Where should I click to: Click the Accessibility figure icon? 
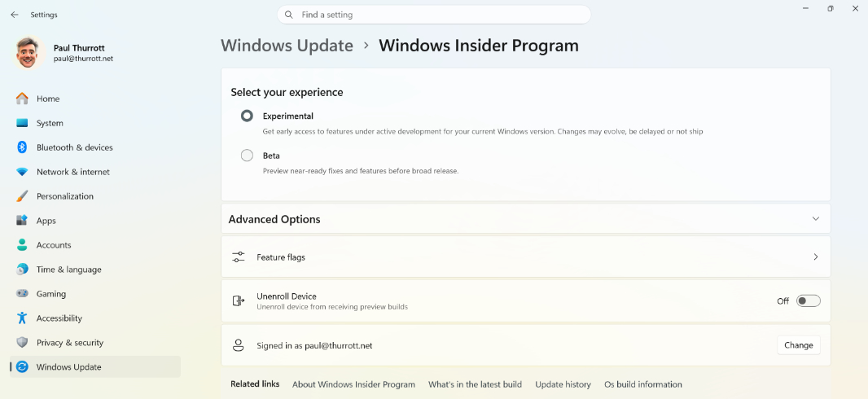coord(22,318)
